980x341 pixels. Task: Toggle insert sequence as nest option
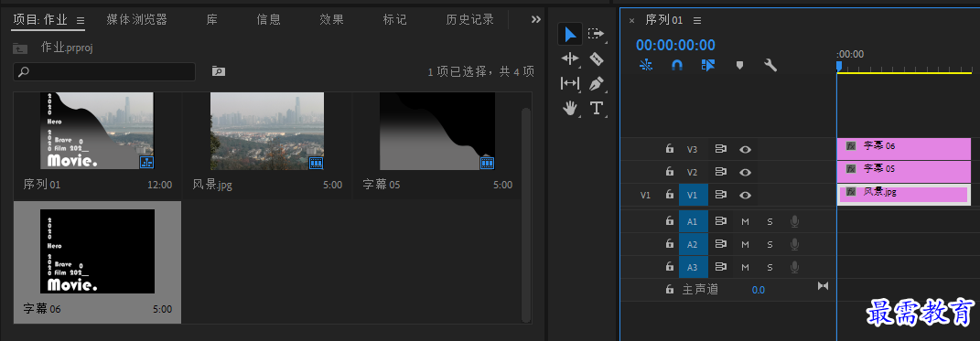pyautogui.click(x=646, y=65)
